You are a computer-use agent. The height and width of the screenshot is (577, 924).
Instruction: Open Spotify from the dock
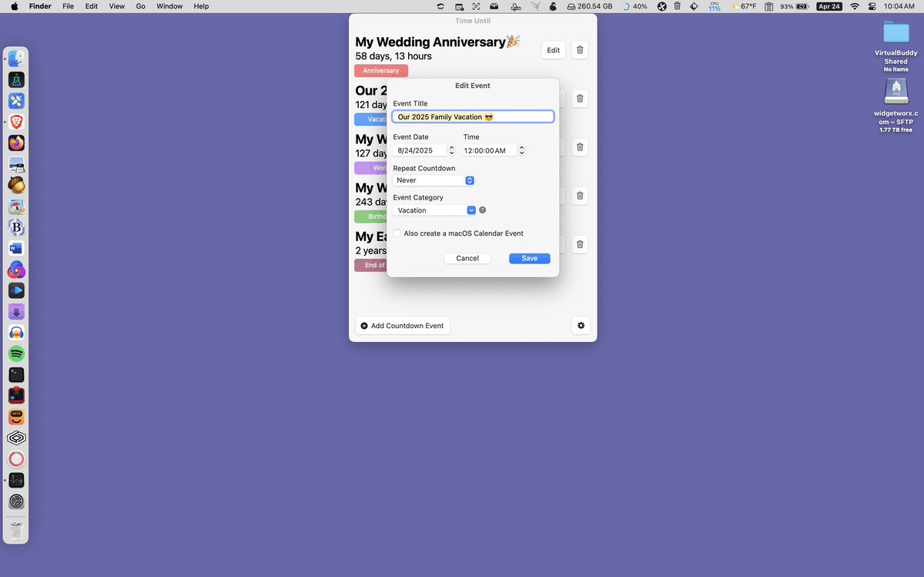pyautogui.click(x=16, y=354)
